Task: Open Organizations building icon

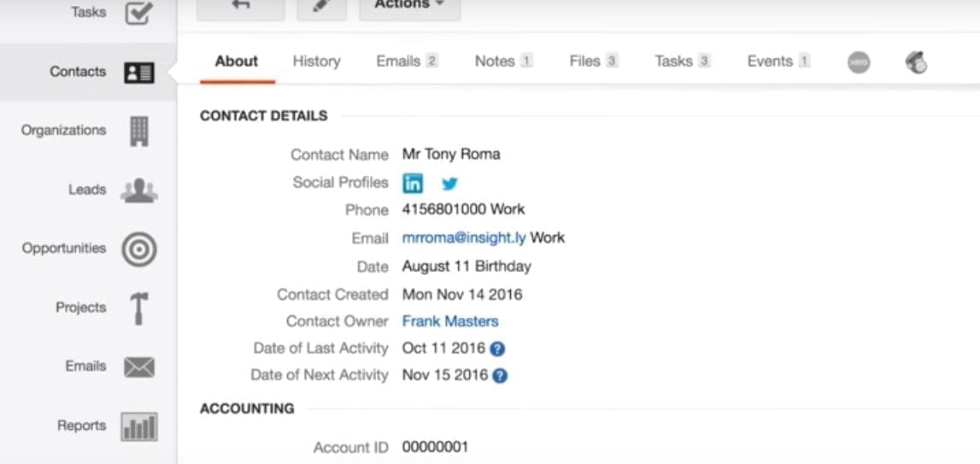Action: tap(138, 131)
